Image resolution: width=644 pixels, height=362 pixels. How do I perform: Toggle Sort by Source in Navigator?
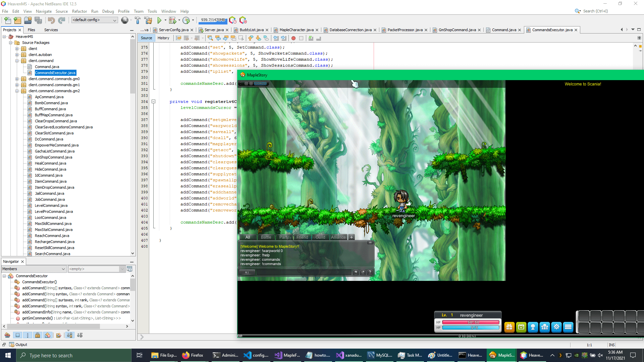pyautogui.click(x=80, y=335)
